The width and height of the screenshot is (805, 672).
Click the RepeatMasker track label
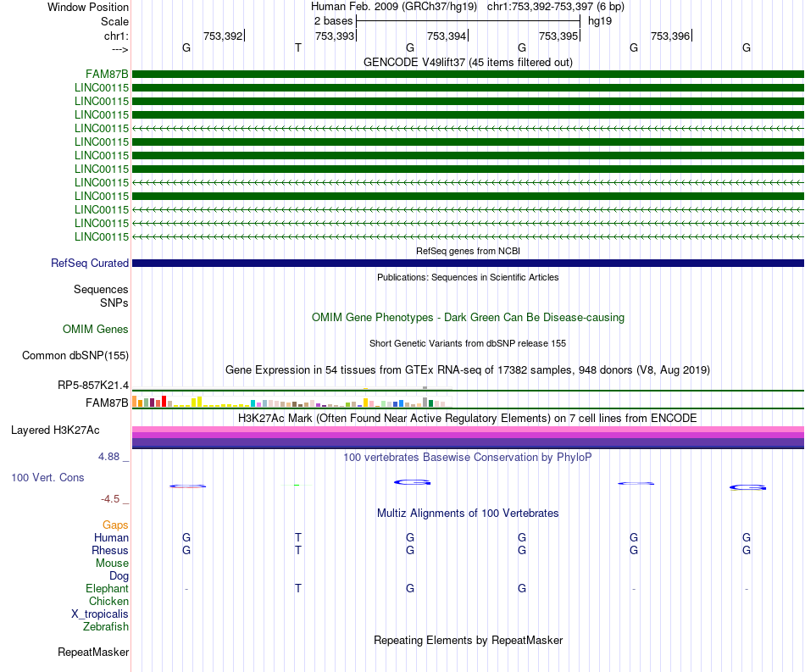(x=93, y=652)
